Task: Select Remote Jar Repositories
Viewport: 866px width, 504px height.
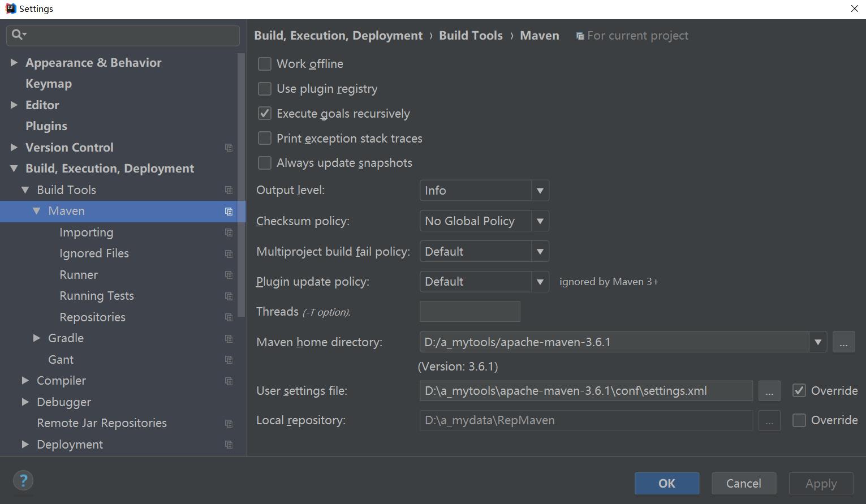Action: 102,423
